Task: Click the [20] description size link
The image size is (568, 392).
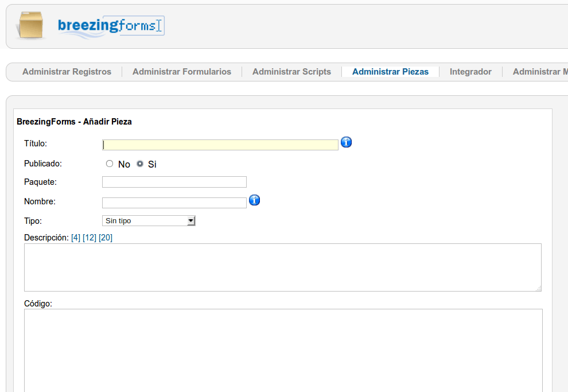Action: [106, 238]
